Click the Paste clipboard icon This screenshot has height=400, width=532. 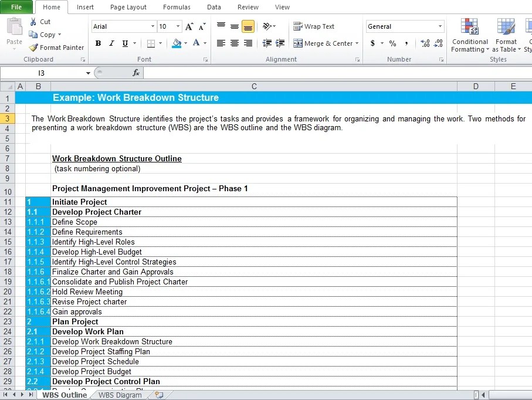tap(14, 27)
